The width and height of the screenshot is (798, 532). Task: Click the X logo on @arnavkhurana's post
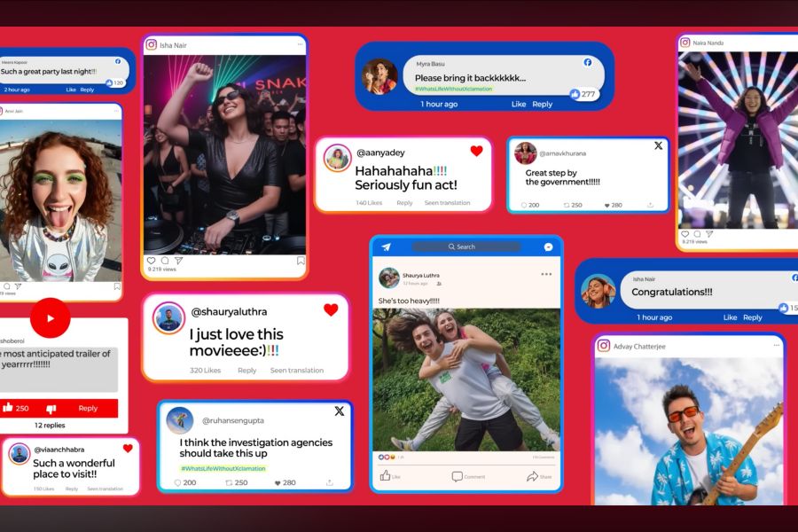coord(658,145)
